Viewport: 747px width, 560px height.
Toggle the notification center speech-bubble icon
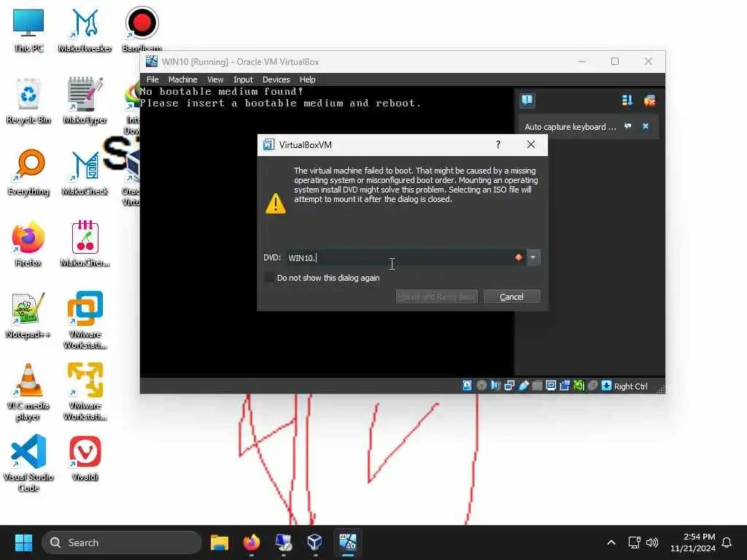pos(527,100)
